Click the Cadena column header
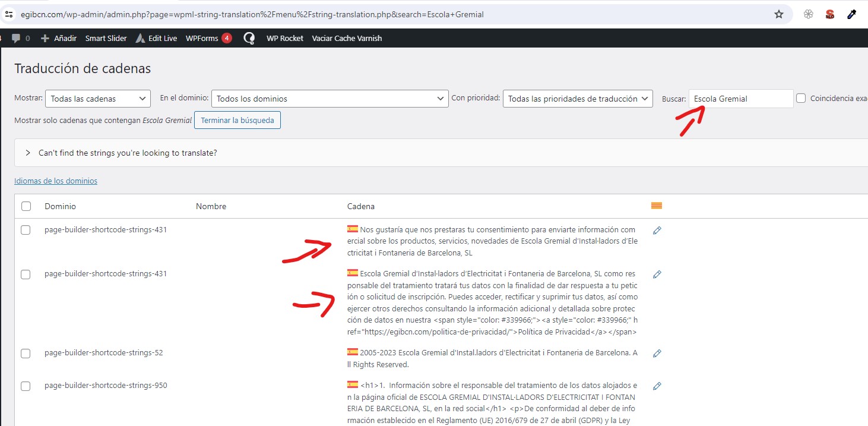 (x=361, y=206)
